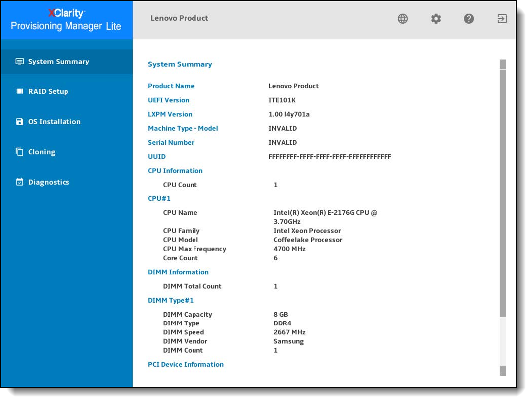Click the exit icon in the header
This screenshot has height=403, width=532.
[502, 19]
